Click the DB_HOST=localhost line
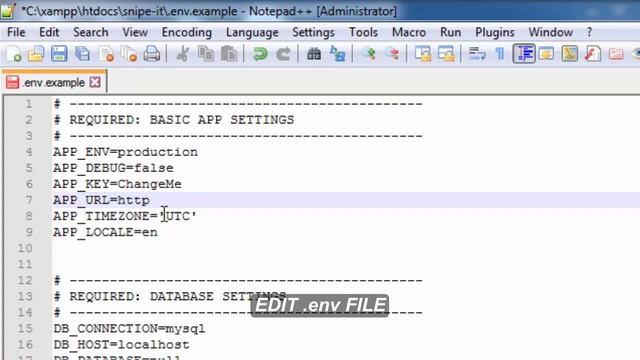Image resolution: width=640 pixels, height=360 pixels. [121, 344]
